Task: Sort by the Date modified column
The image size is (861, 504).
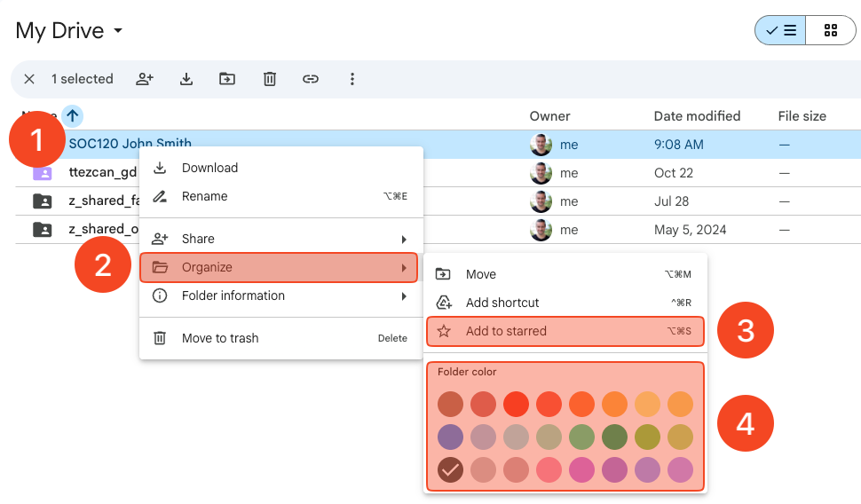Action: coord(697,116)
